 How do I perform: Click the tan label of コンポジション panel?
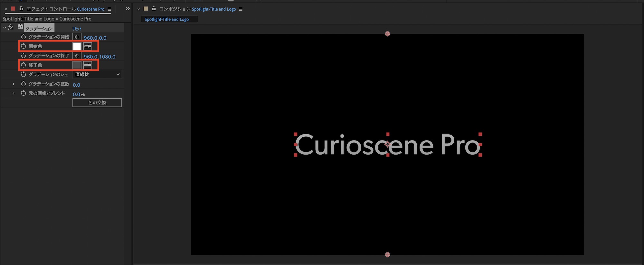pyautogui.click(x=146, y=9)
